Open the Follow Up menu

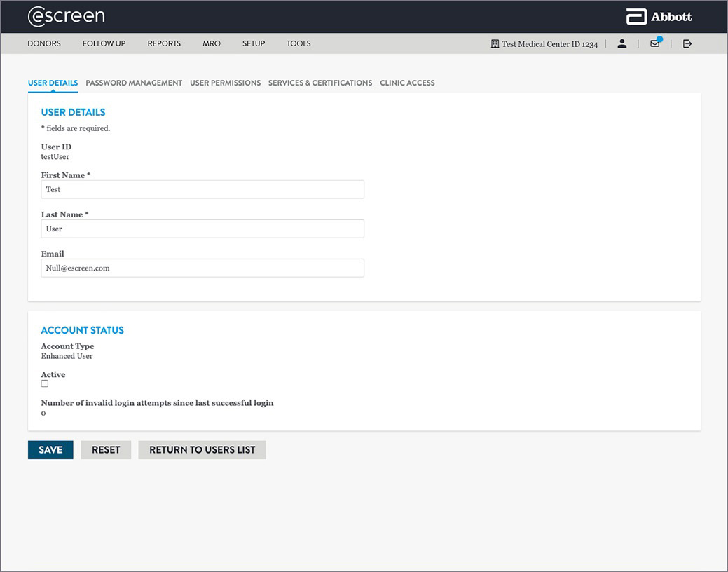tap(104, 43)
